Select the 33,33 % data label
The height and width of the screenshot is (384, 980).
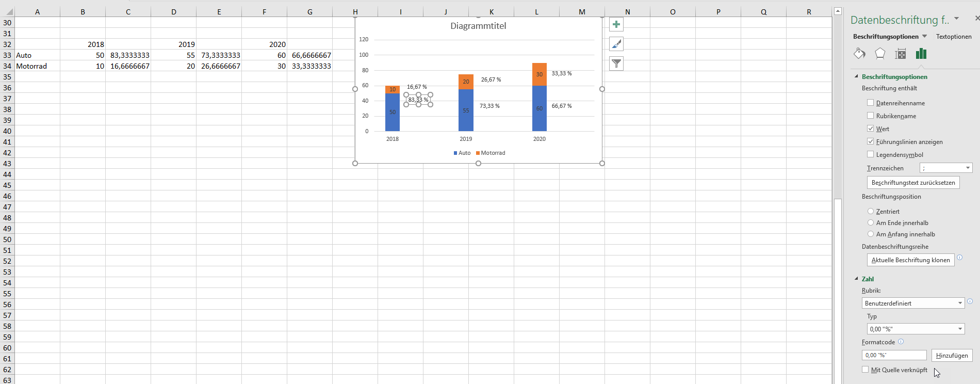[562, 73]
